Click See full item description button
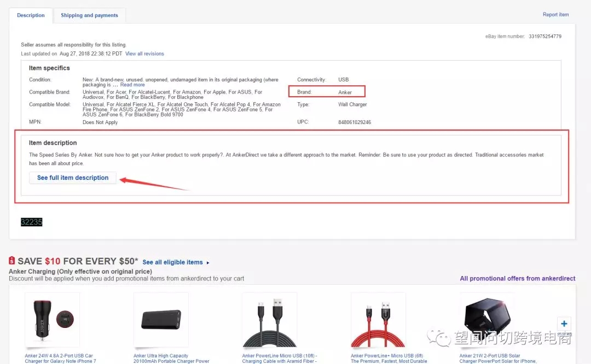This screenshot has height=364, width=591. pyautogui.click(x=72, y=178)
